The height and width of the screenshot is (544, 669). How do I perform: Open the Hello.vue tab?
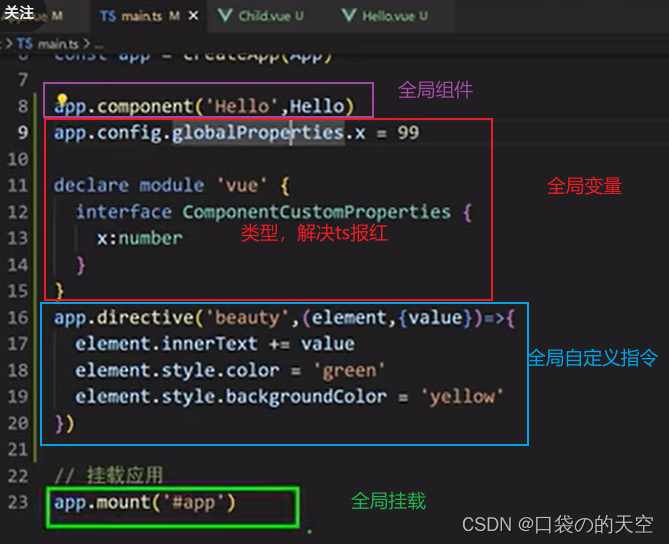(x=385, y=16)
